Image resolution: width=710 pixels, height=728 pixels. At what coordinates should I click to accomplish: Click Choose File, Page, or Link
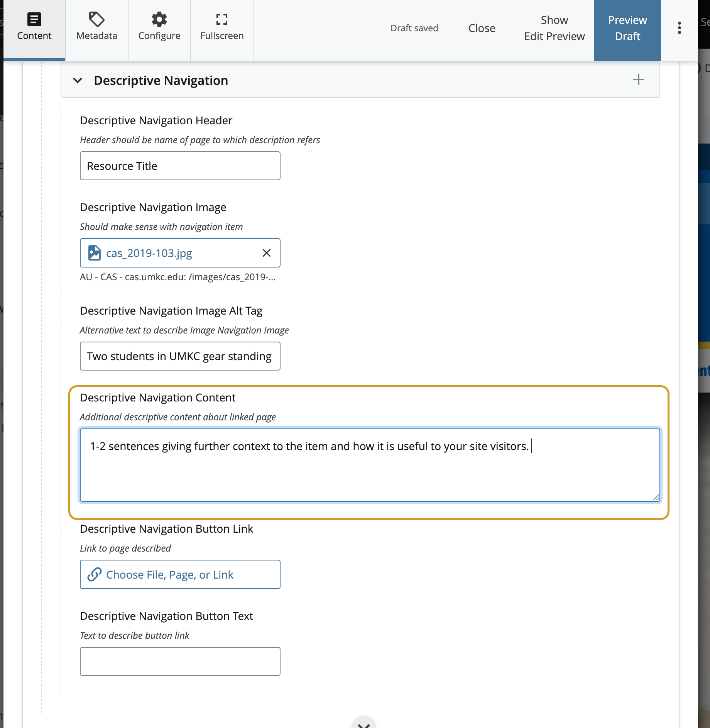180,574
